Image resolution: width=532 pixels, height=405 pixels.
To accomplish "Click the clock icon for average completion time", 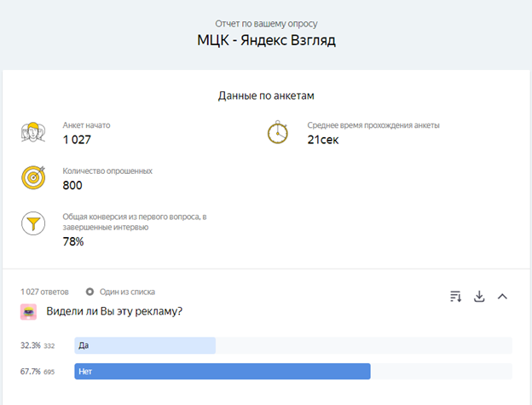I will point(278,133).
